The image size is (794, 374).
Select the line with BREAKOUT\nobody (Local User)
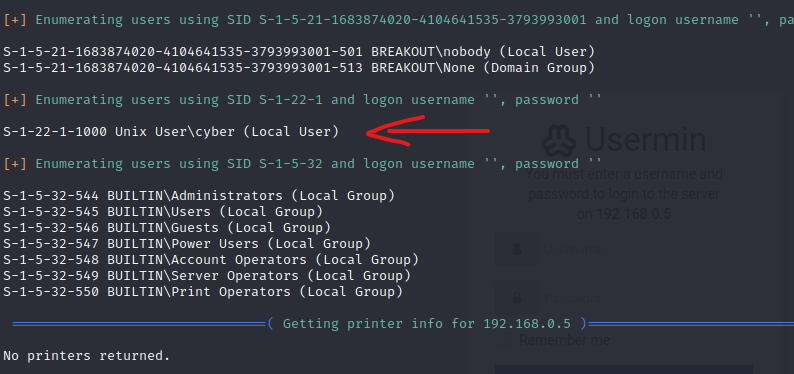(299, 52)
